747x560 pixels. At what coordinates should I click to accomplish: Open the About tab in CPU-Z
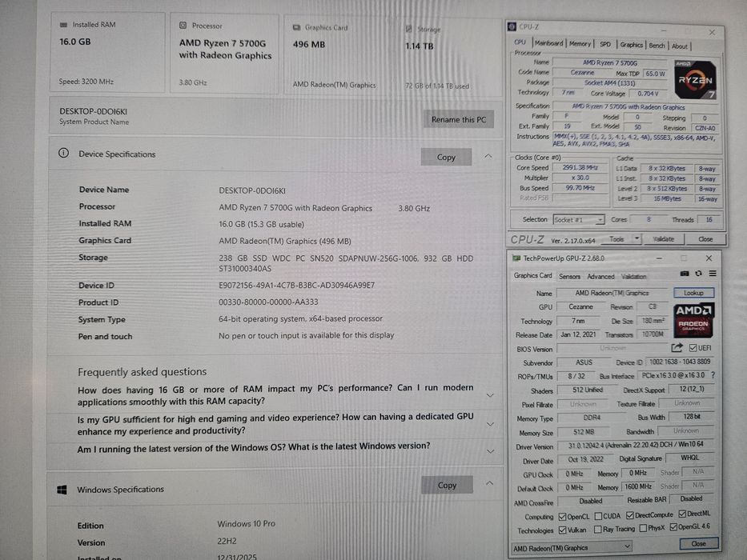tap(680, 46)
